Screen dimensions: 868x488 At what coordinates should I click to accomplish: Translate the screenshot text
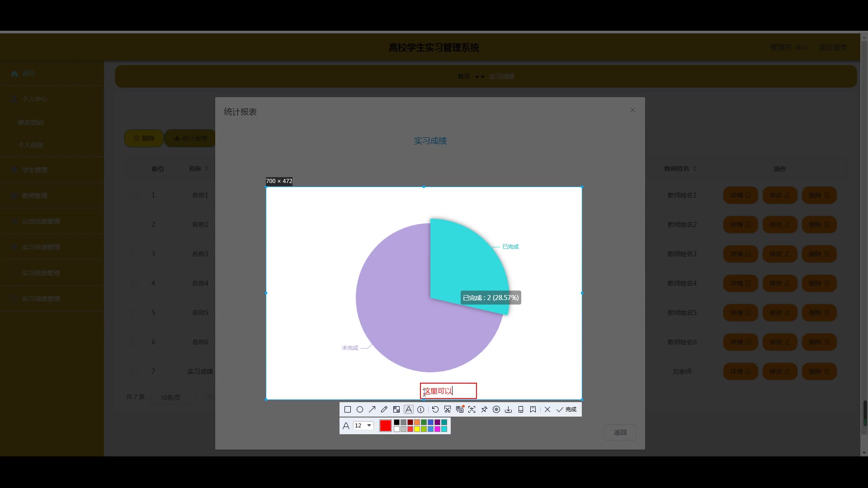460,409
